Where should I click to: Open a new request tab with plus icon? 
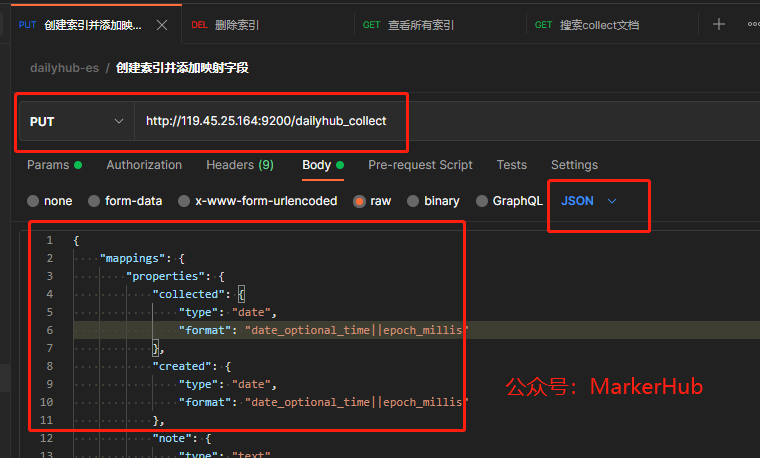(719, 24)
